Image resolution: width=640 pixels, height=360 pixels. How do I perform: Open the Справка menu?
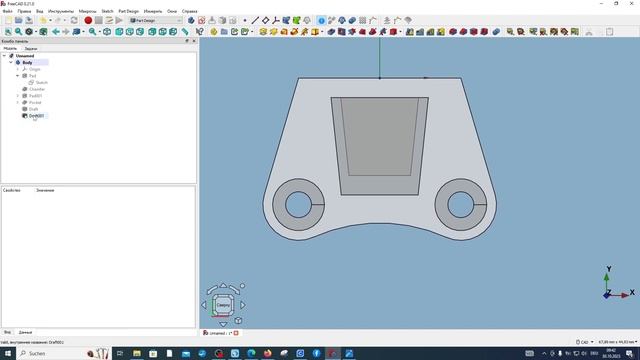point(189,11)
